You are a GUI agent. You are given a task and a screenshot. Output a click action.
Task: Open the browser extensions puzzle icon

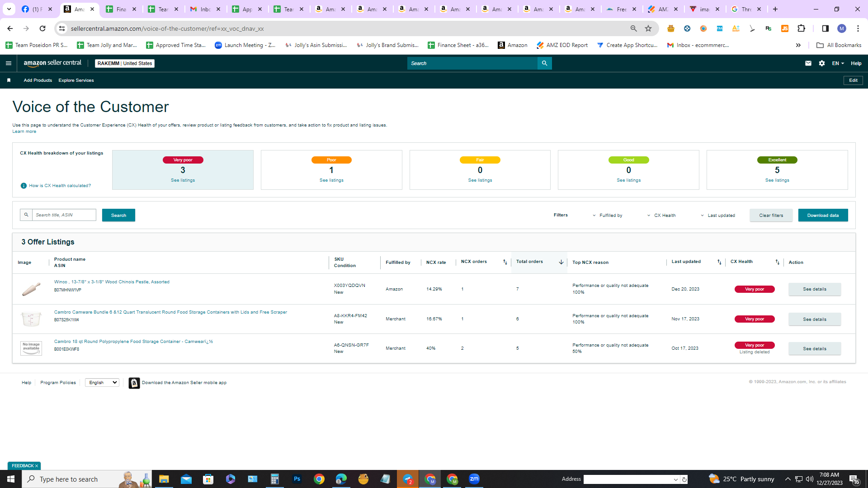(801, 28)
